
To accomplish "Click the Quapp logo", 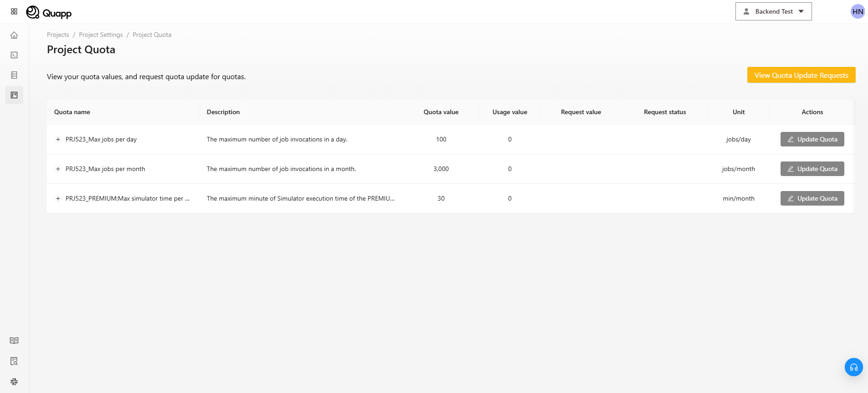I will pos(49,12).
